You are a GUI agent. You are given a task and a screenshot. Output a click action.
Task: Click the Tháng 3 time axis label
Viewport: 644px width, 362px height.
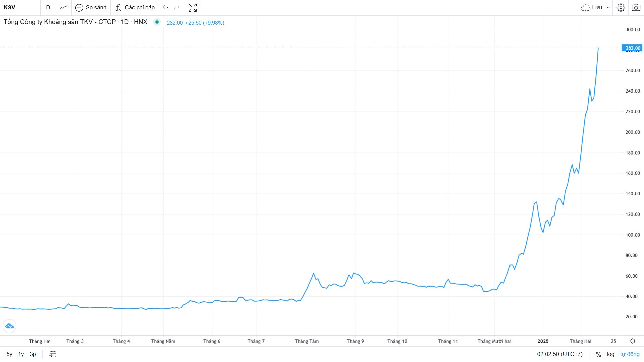click(75, 341)
